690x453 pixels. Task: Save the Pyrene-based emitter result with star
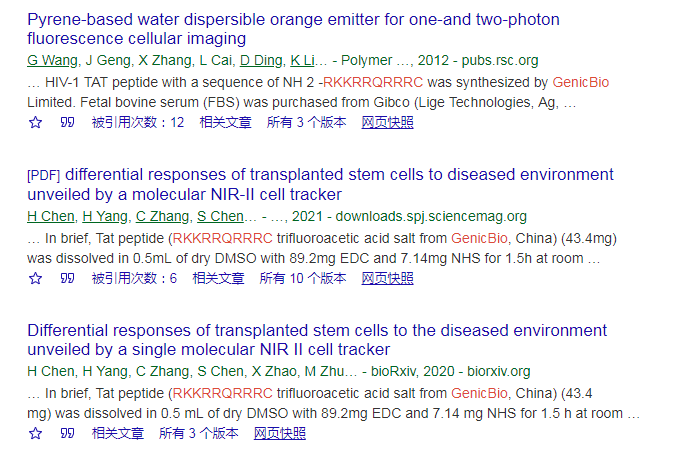point(35,122)
